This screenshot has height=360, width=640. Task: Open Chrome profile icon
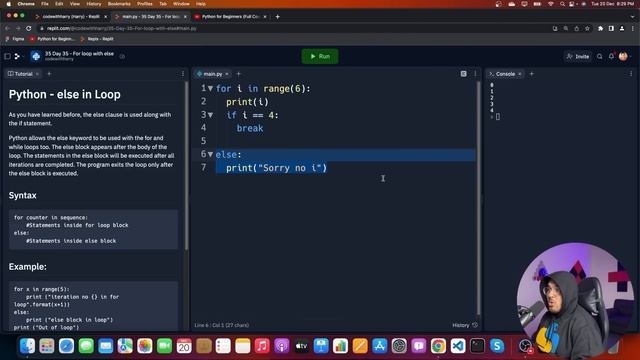point(622,28)
